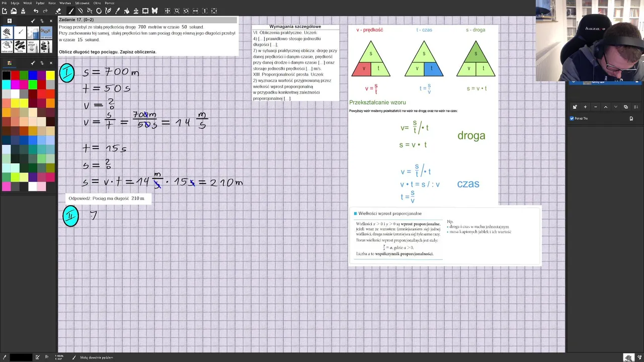644x362 pixels.
Task: Pick the pure red palette swatch
Action: (15, 75)
